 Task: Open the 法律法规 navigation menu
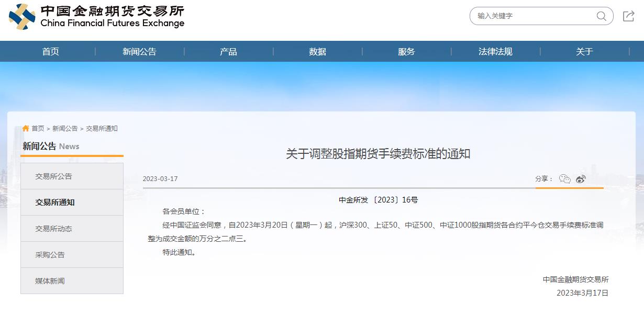(495, 51)
